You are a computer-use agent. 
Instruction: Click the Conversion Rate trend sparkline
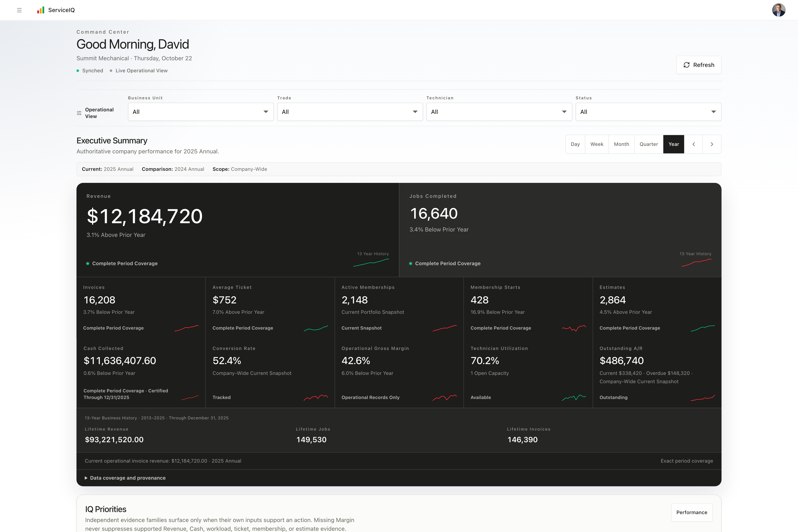point(316,398)
